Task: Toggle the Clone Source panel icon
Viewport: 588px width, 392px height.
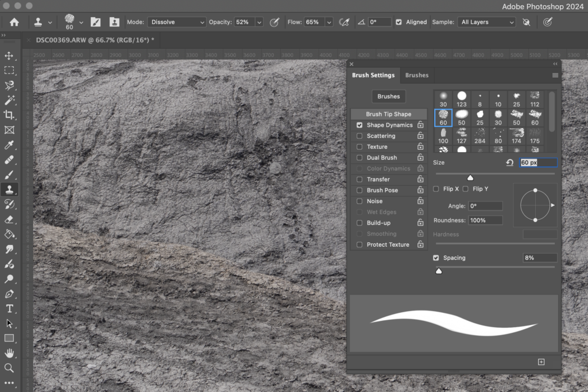Action: point(114,22)
